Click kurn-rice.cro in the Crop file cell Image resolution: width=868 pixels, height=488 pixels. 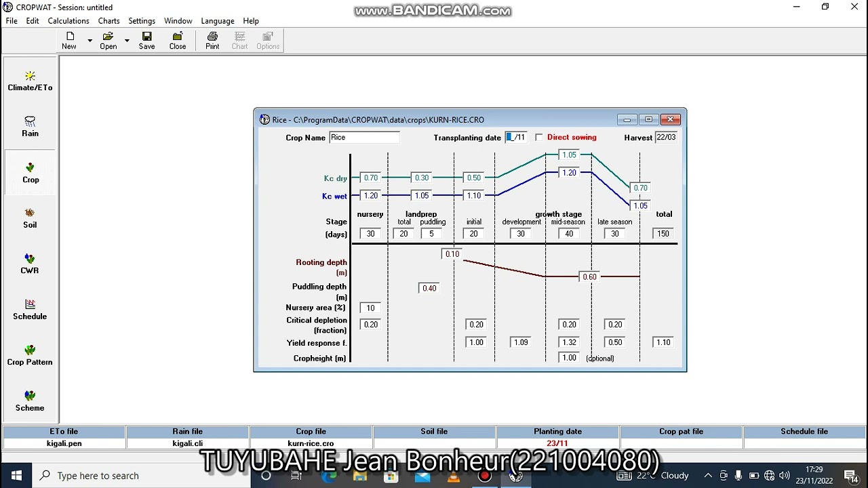tap(311, 444)
